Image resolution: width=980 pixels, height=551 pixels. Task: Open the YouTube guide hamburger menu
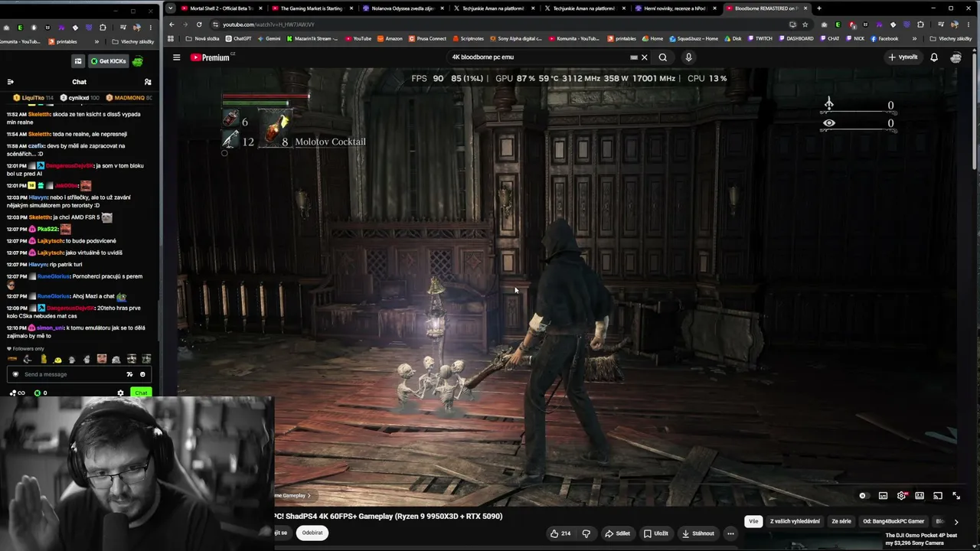[176, 57]
